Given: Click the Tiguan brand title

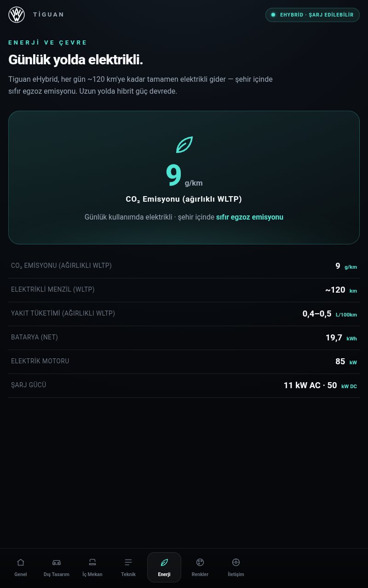Looking at the screenshot, I should click(x=48, y=15).
